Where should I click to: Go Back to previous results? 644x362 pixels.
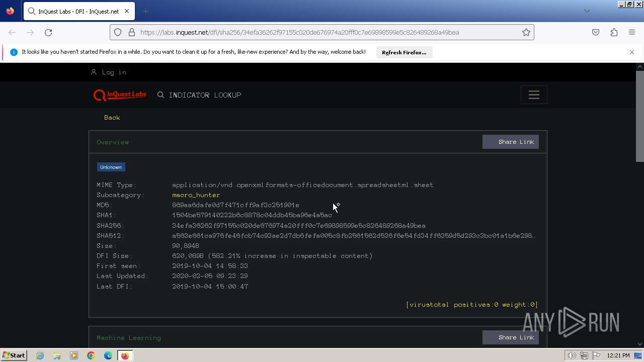[x=112, y=118]
